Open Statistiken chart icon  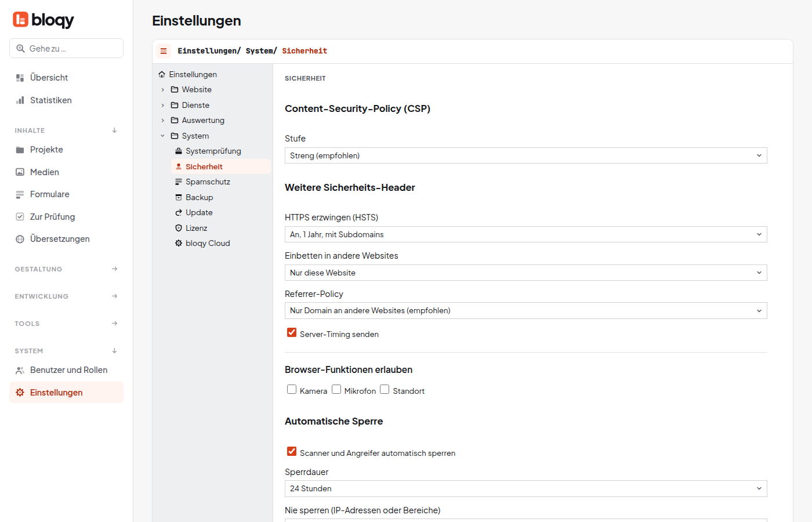20,100
